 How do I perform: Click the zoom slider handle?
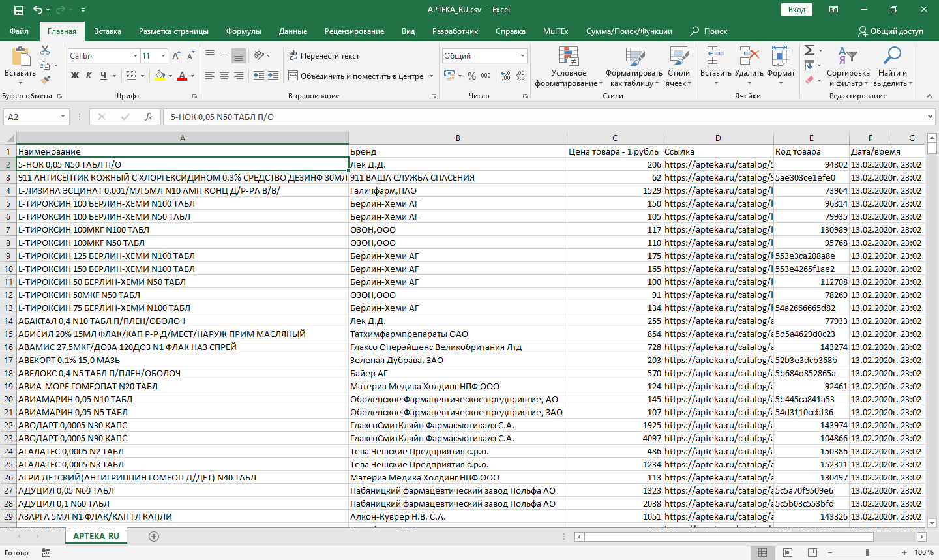click(867, 553)
